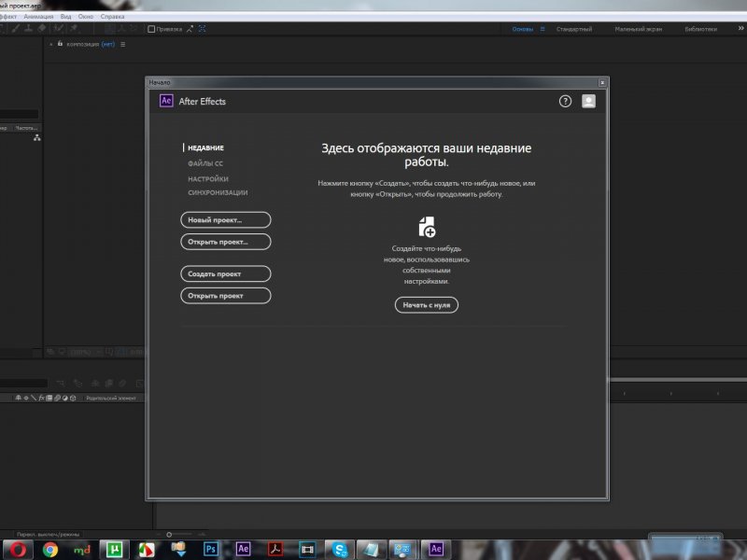The width and height of the screenshot is (747, 560).
Task: Open the help question mark icon
Action: point(565,101)
